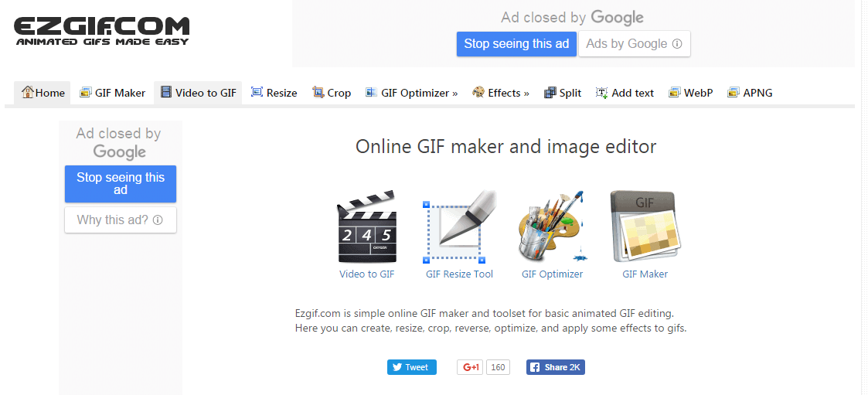Click top banner Stop seeing this ad
This screenshot has width=868, height=395.
click(516, 44)
